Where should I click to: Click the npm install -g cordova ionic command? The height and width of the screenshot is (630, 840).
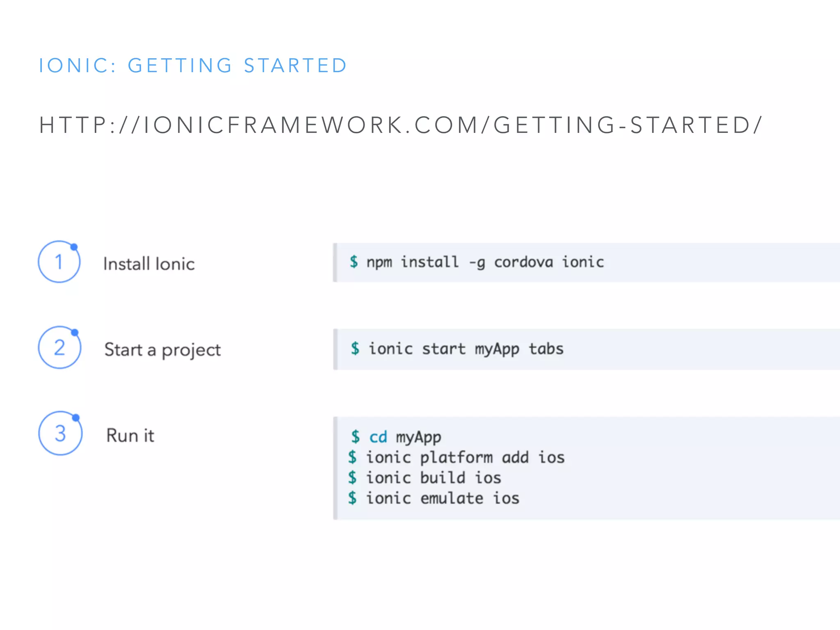(485, 262)
